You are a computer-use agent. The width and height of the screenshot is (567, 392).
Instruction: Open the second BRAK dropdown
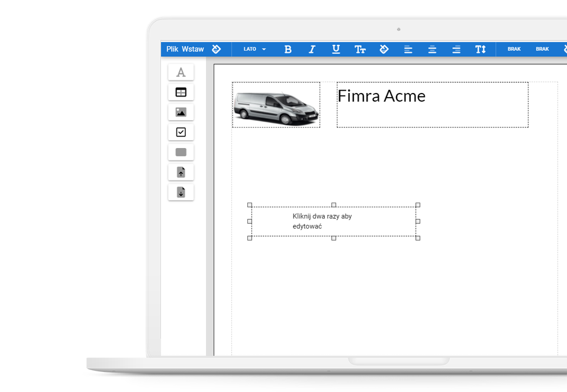click(x=542, y=49)
